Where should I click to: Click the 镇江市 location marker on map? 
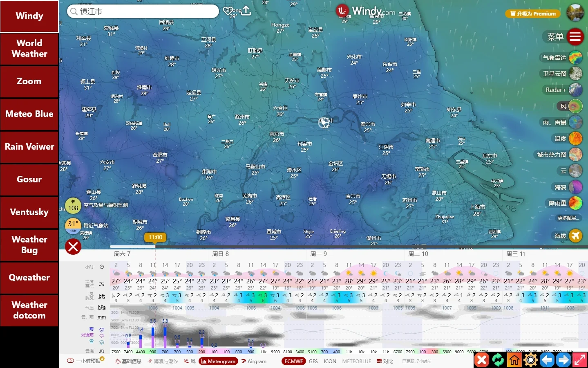323,122
